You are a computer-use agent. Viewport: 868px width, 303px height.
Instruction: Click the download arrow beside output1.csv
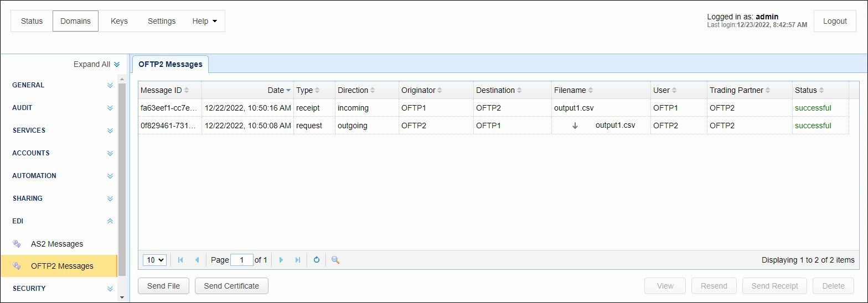[x=575, y=126]
